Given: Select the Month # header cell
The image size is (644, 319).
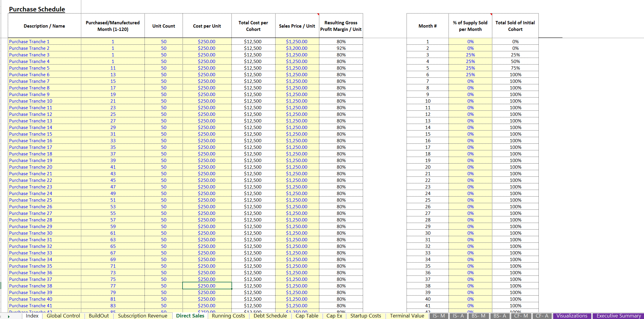Looking at the screenshot, I should tap(428, 26).
